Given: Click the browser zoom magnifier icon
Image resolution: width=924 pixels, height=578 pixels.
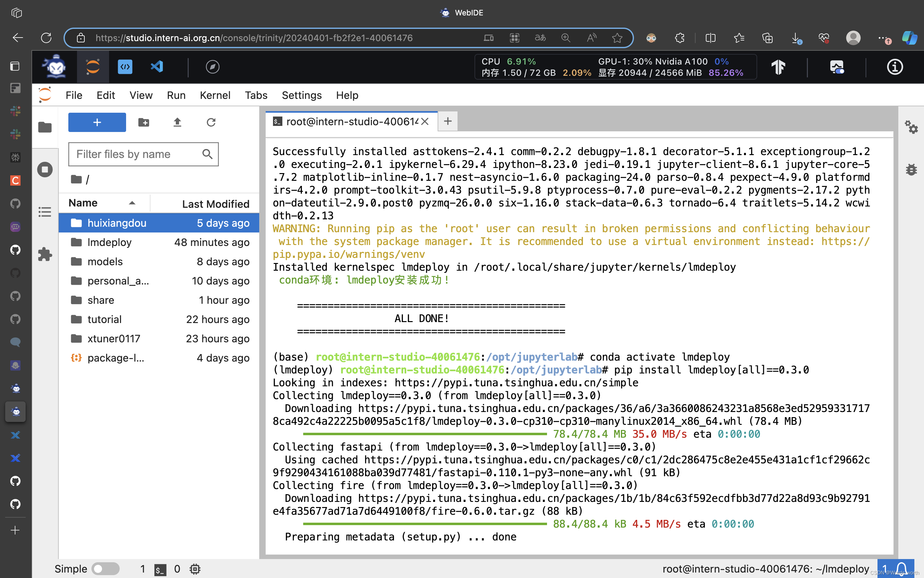Looking at the screenshot, I should [x=566, y=38].
